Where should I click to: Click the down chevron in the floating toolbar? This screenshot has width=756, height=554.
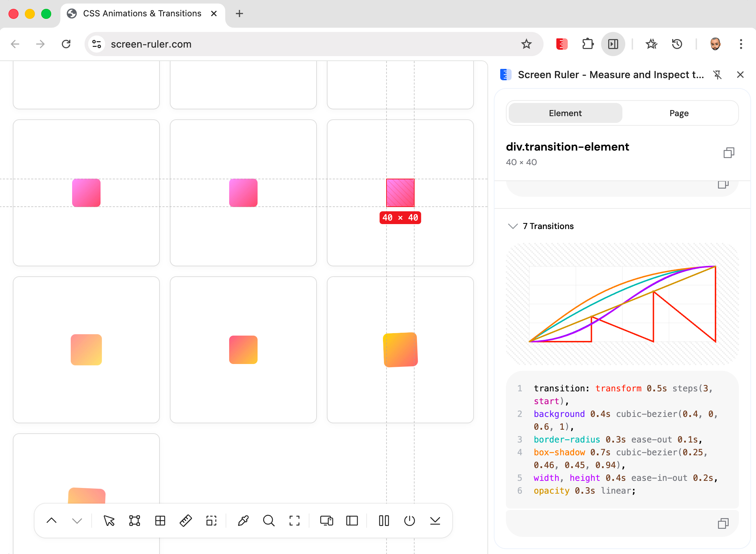click(x=77, y=521)
